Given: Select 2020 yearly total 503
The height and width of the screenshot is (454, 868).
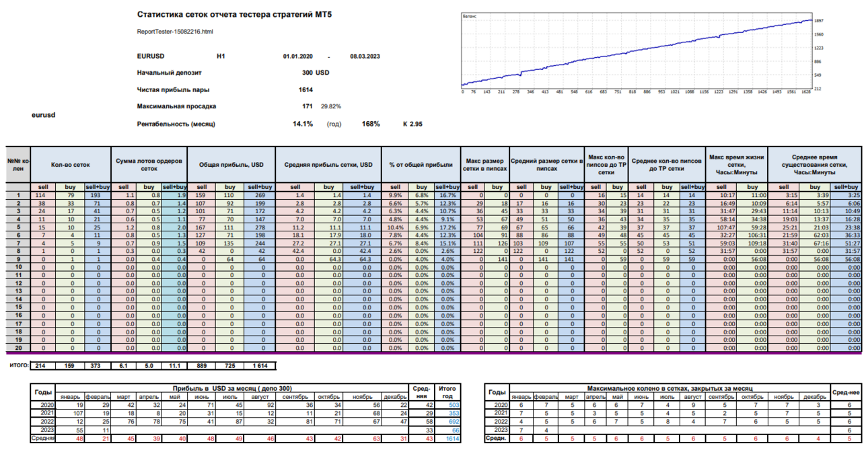Looking at the screenshot, I should 447,406.
